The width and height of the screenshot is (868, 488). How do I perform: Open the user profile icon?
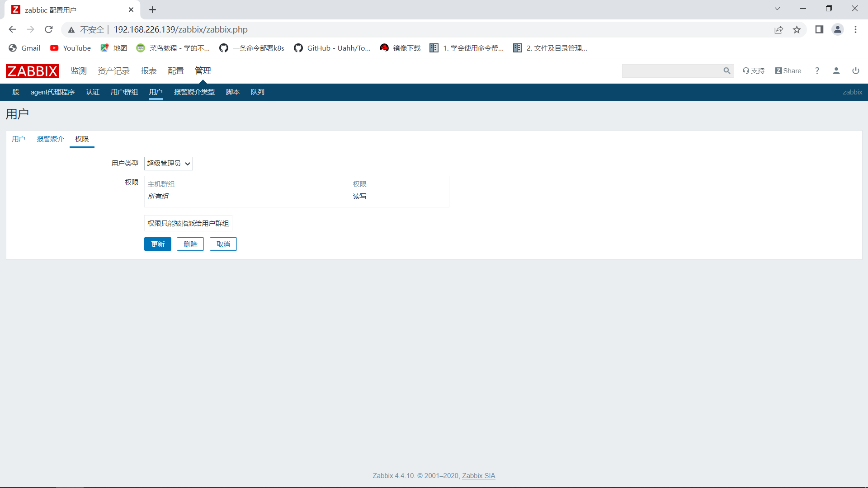(x=836, y=71)
